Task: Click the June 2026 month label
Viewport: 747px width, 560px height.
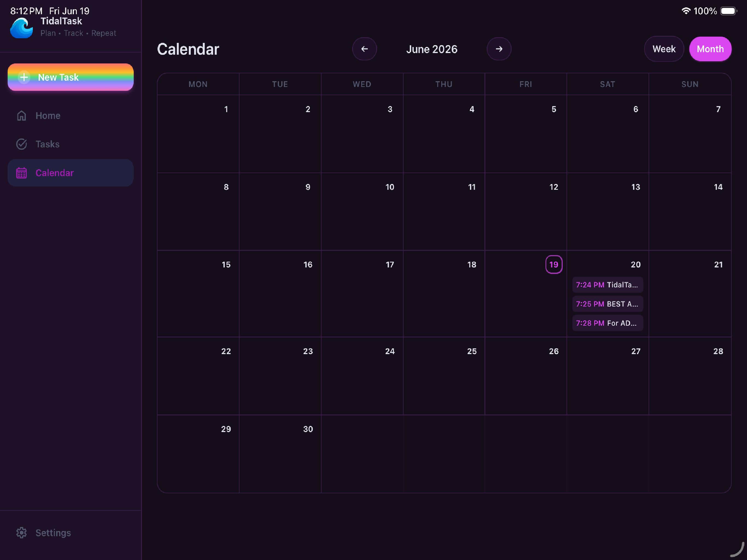Action: 431,49
